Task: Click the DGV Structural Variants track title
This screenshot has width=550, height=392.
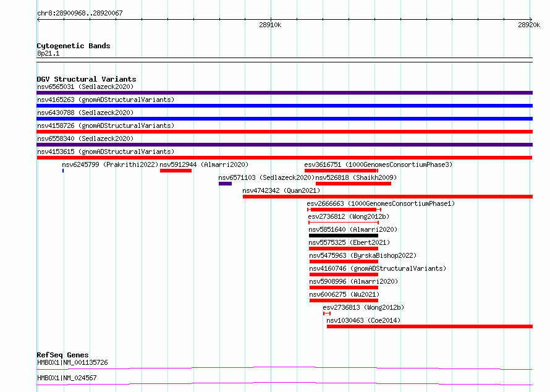Action: (87, 79)
